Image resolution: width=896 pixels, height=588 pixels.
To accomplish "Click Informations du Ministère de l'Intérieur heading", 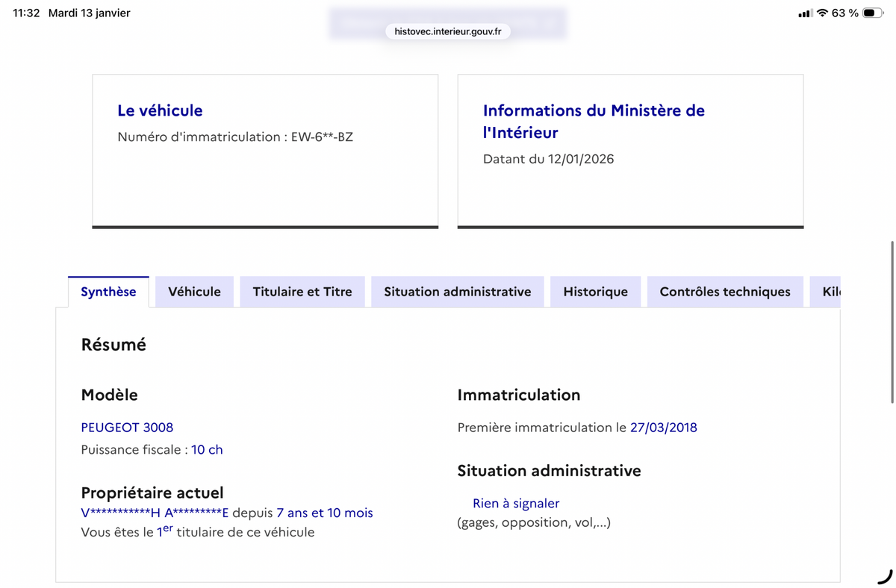I will (594, 122).
